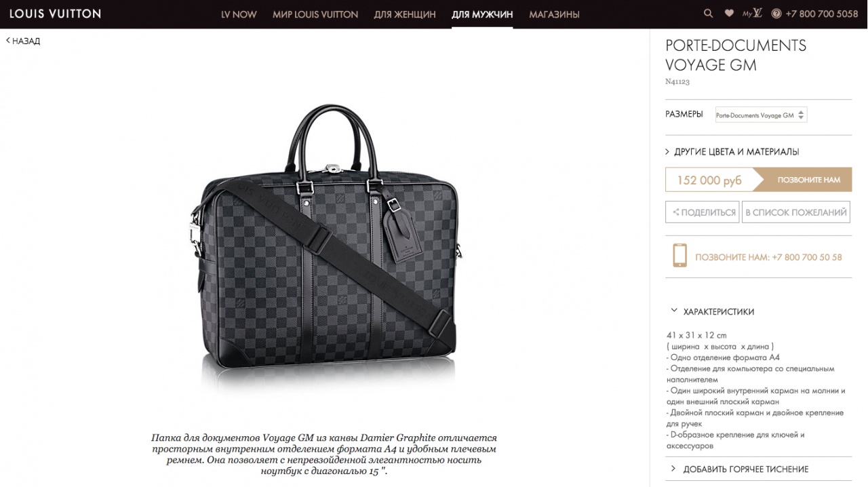Open the MyLV account icon
The height and width of the screenshot is (487, 868).
tap(752, 14)
